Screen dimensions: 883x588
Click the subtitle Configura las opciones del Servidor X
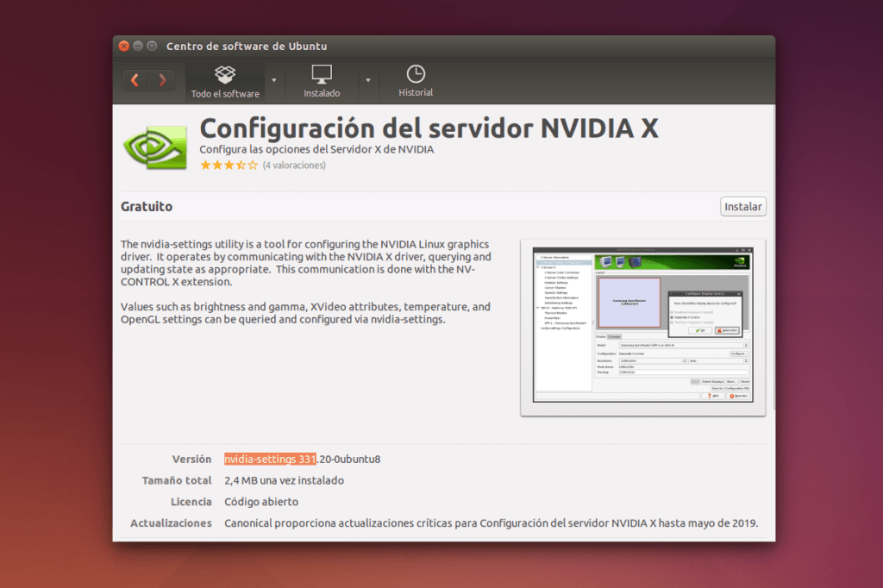coord(316,149)
